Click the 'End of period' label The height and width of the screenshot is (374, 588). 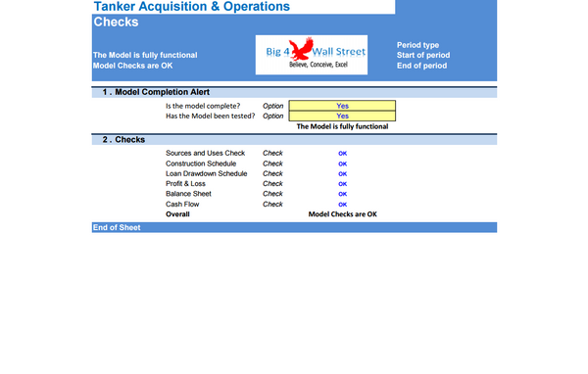[x=421, y=66]
